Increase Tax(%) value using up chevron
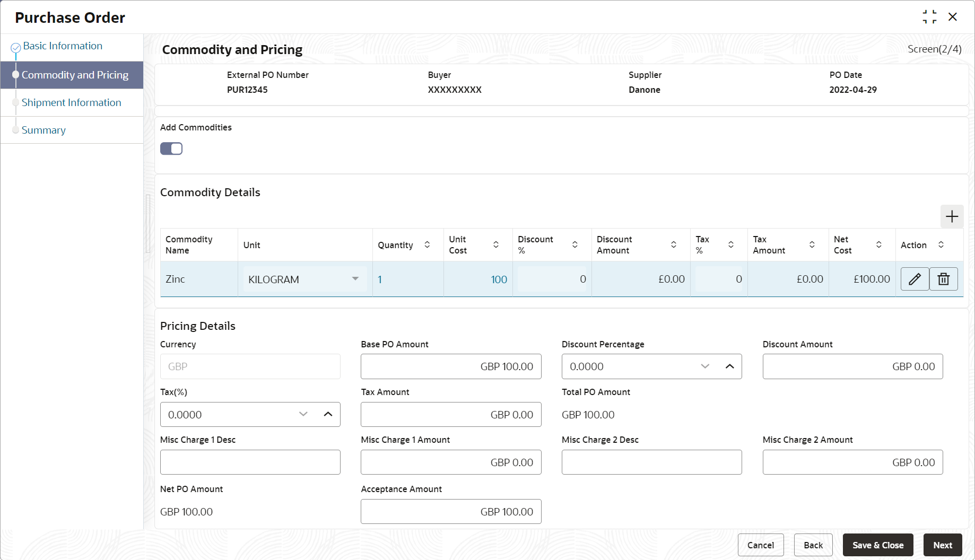The height and width of the screenshot is (560, 975). [328, 414]
